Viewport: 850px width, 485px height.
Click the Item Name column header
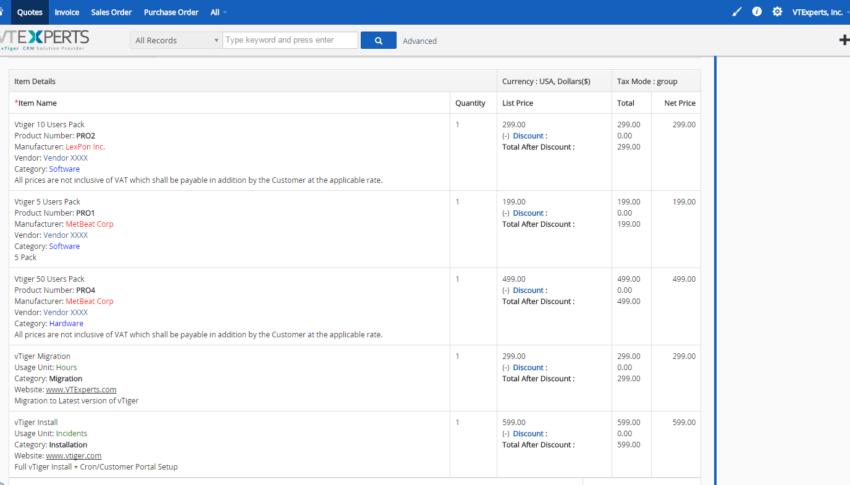35,103
